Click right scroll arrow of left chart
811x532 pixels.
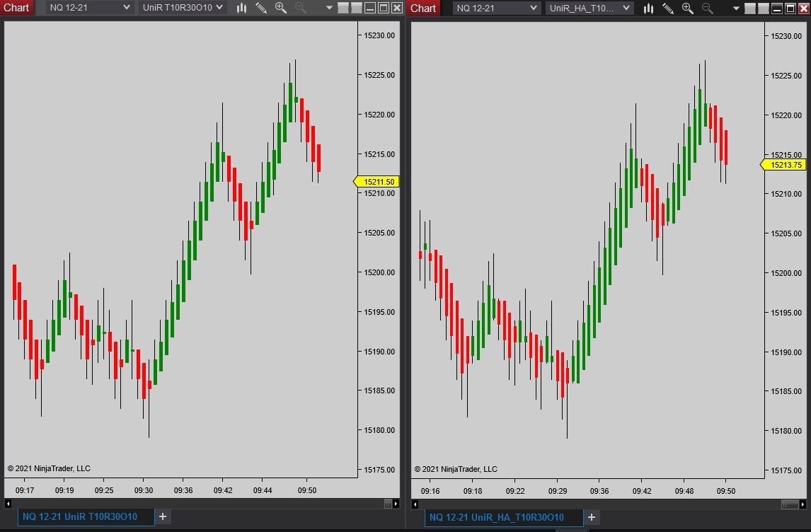(396, 504)
